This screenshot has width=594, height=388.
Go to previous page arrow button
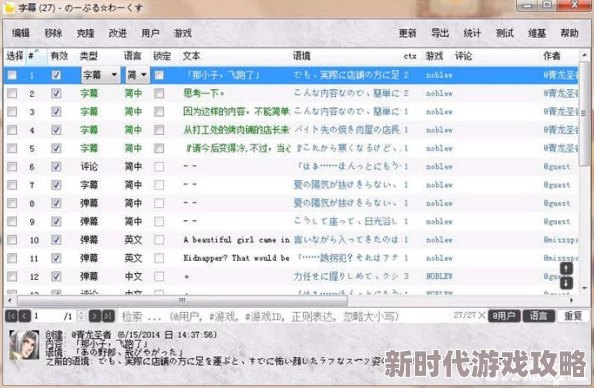coord(25,316)
